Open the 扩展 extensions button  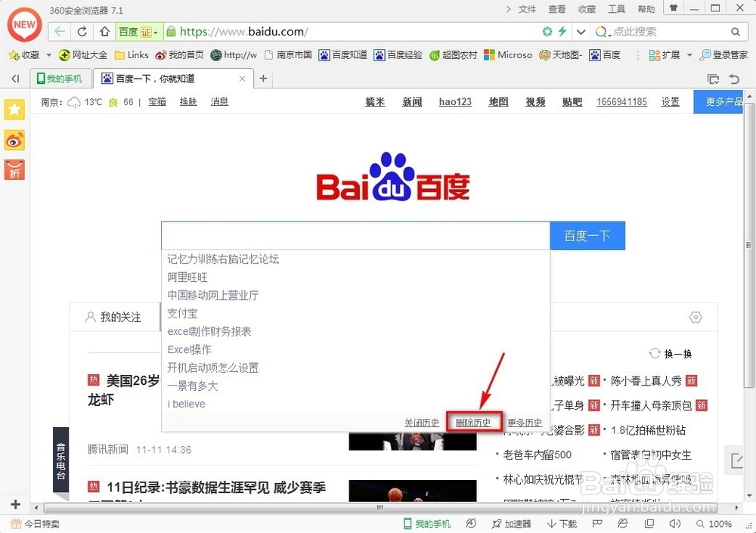(x=664, y=55)
